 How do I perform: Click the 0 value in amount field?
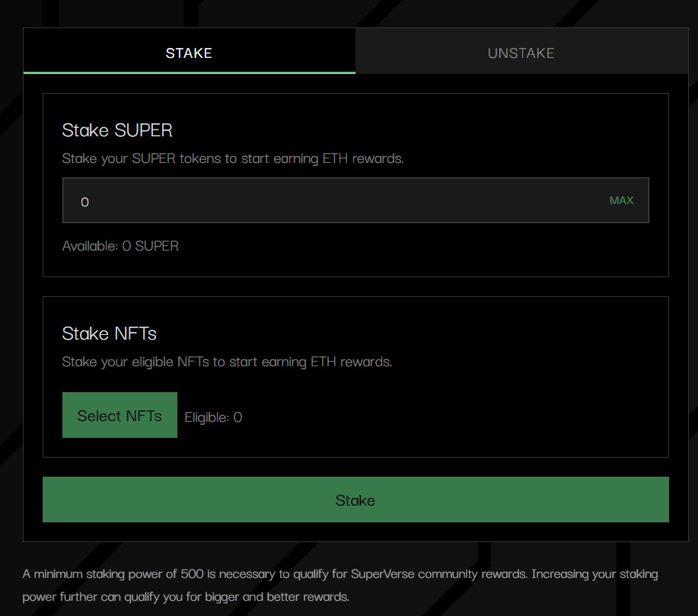pyautogui.click(x=84, y=202)
